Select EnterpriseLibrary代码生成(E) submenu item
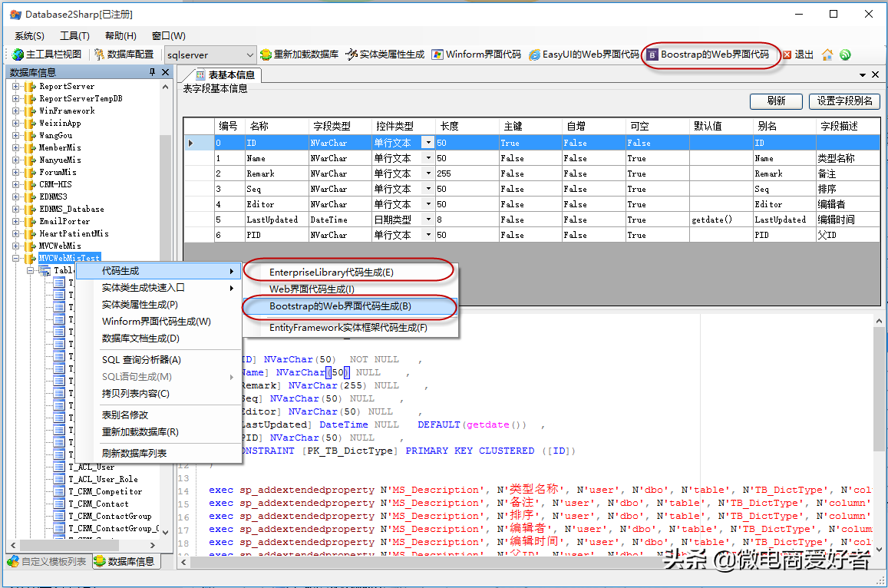 tap(350, 273)
